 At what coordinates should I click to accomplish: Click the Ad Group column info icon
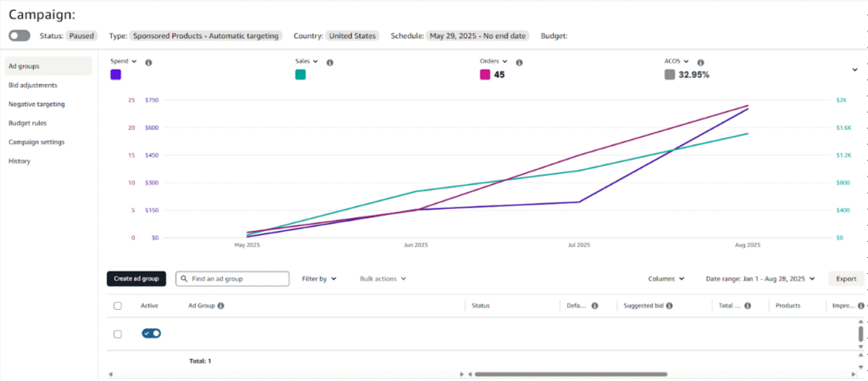220,305
